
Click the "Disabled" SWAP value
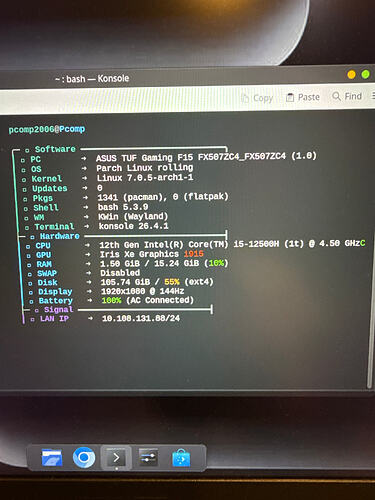coord(120,273)
